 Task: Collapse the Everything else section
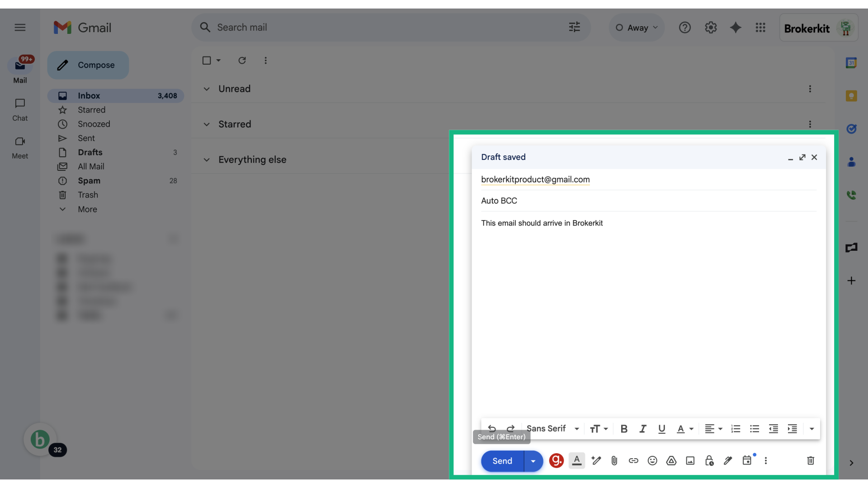[207, 160]
